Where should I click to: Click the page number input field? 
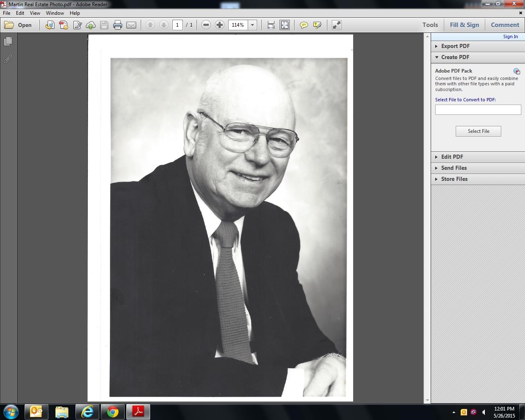177,25
